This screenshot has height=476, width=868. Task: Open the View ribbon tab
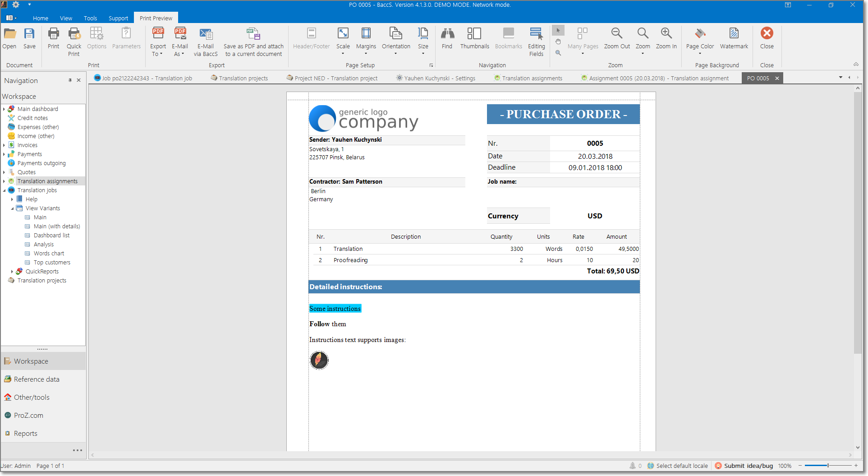coord(66,18)
